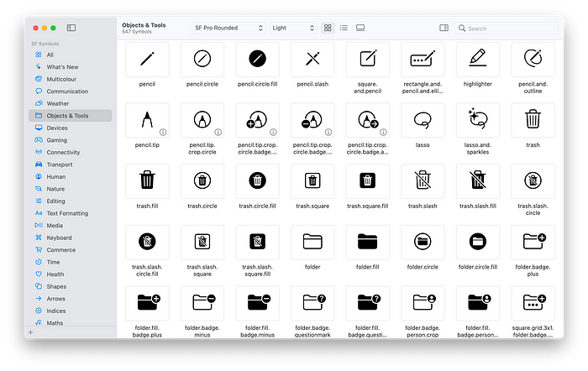The image size is (588, 371).
Task: Open the Health category
Action: click(x=71, y=274)
